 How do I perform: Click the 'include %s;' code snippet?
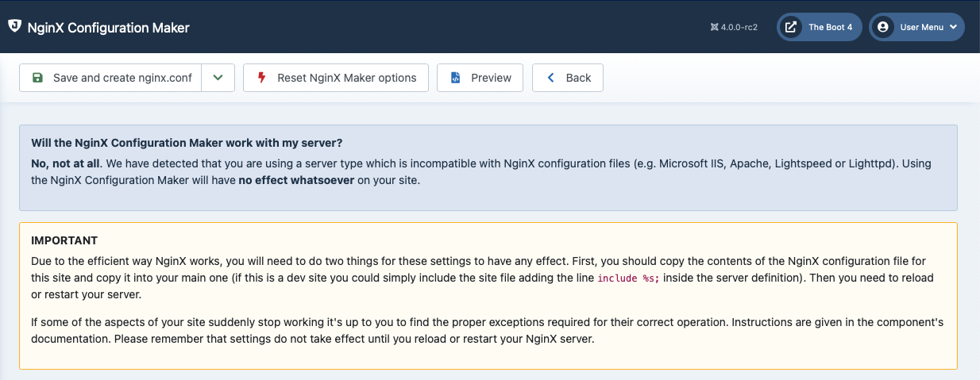coord(628,278)
